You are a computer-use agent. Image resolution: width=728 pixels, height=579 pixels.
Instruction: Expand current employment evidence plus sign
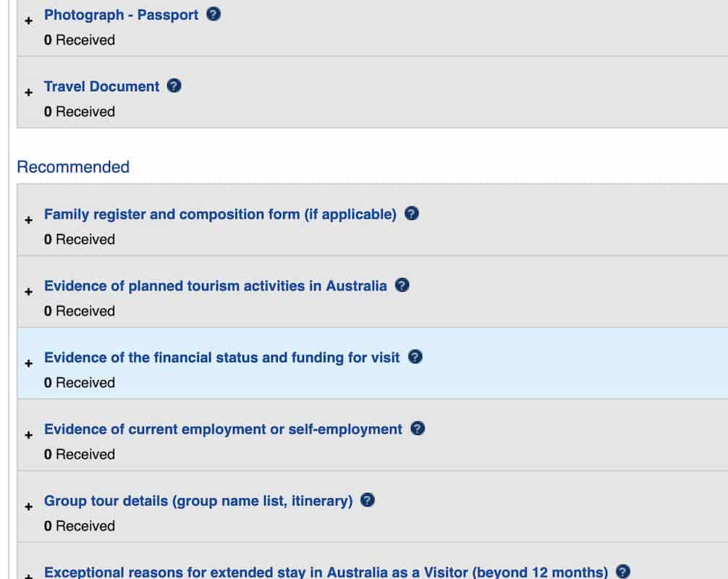click(29, 435)
